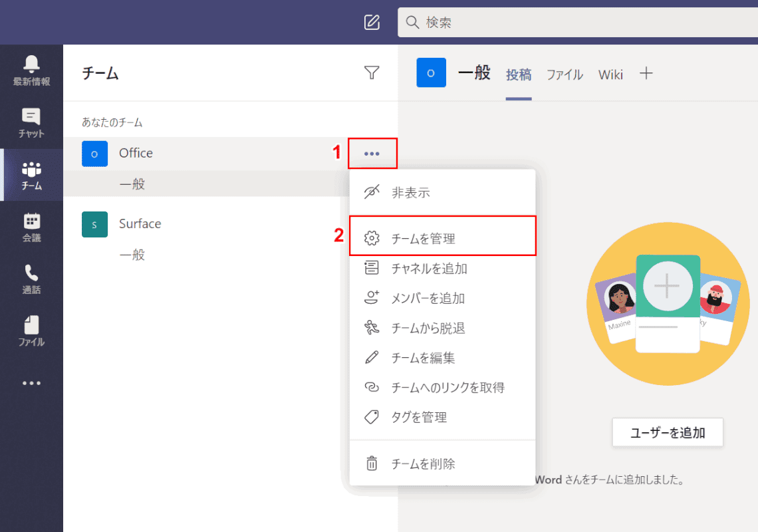Switch to the 投稿 tab
This screenshot has height=532, width=758.
(x=519, y=74)
